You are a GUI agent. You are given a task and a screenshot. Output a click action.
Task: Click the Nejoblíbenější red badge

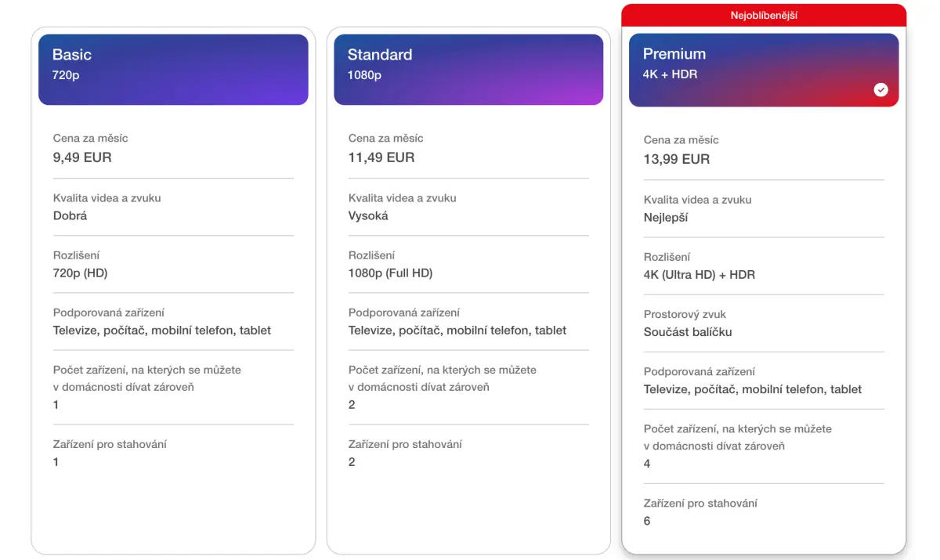pos(764,16)
